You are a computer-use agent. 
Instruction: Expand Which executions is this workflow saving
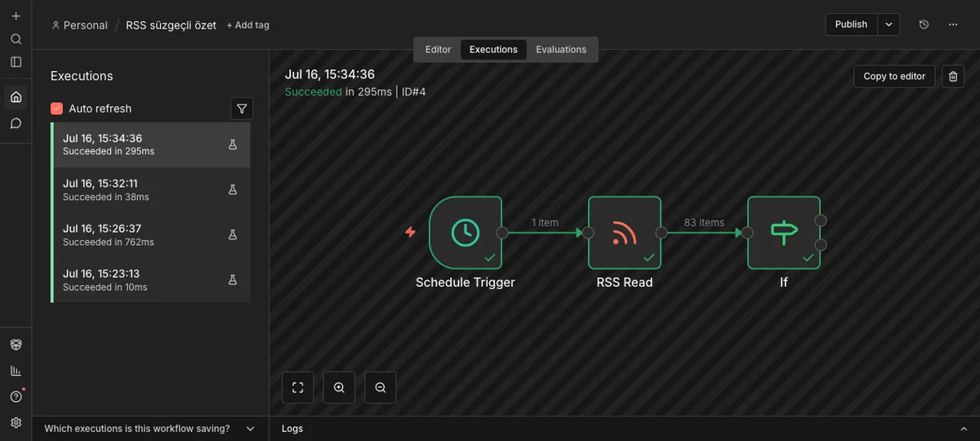pyautogui.click(x=150, y=429)
